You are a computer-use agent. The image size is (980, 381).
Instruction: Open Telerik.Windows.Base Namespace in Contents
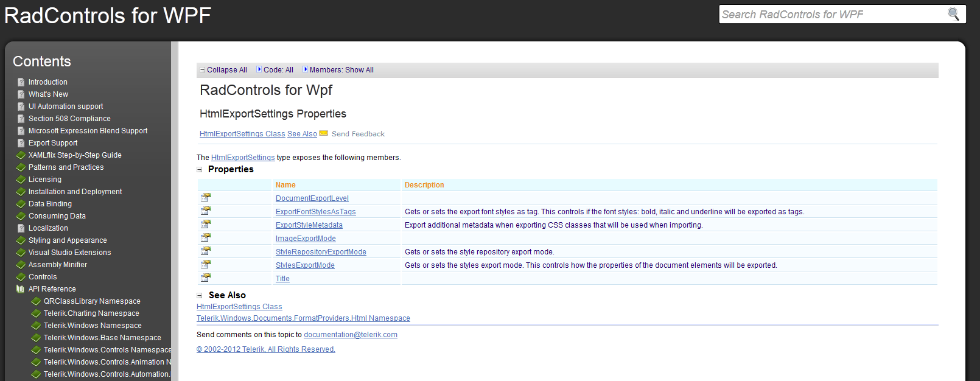[x=102, y=338]
